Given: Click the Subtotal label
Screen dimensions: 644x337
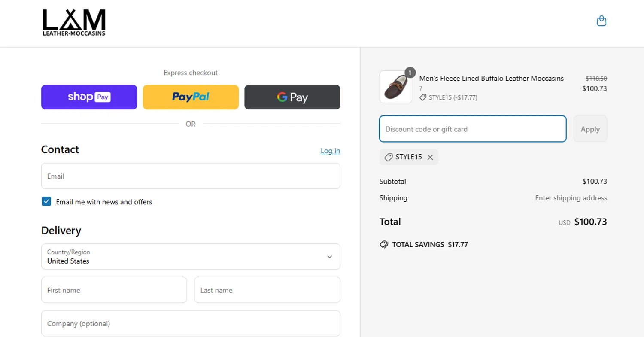Looking at the screenshot, I should coord(392,181).
